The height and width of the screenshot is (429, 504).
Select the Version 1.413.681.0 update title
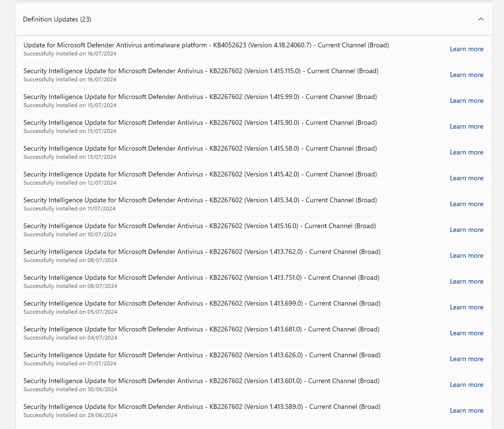(201, 330)
